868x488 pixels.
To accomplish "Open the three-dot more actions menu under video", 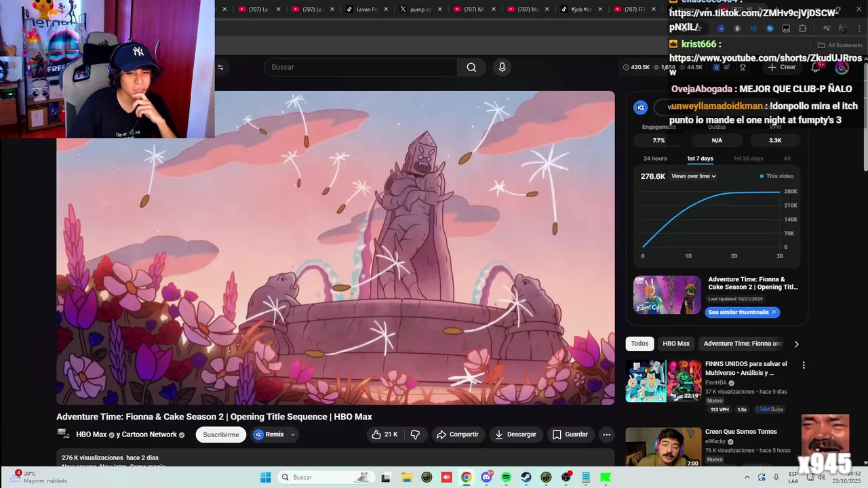I will pyautogui.click(x=606, y=434).
